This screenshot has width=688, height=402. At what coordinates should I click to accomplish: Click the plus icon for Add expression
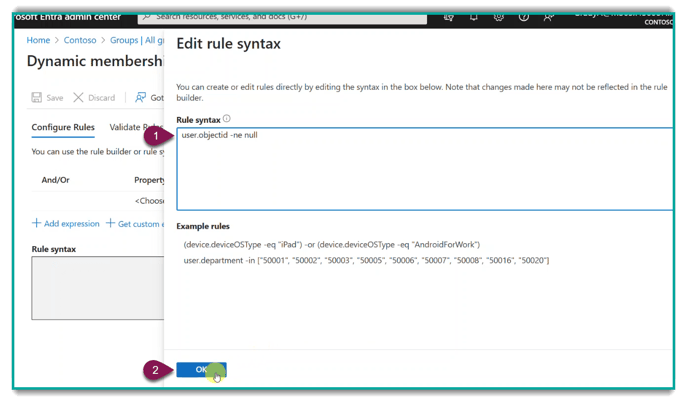[37, 223]
